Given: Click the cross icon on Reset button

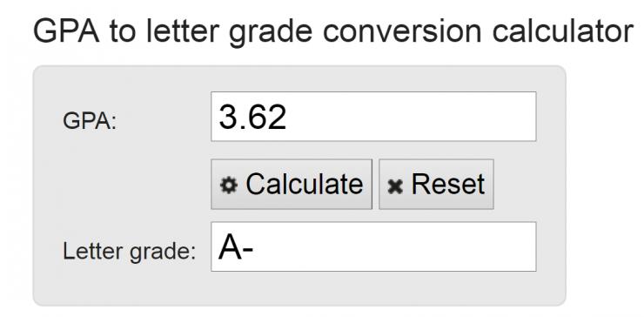Looking at the screenshot, I should coord(395,186).
